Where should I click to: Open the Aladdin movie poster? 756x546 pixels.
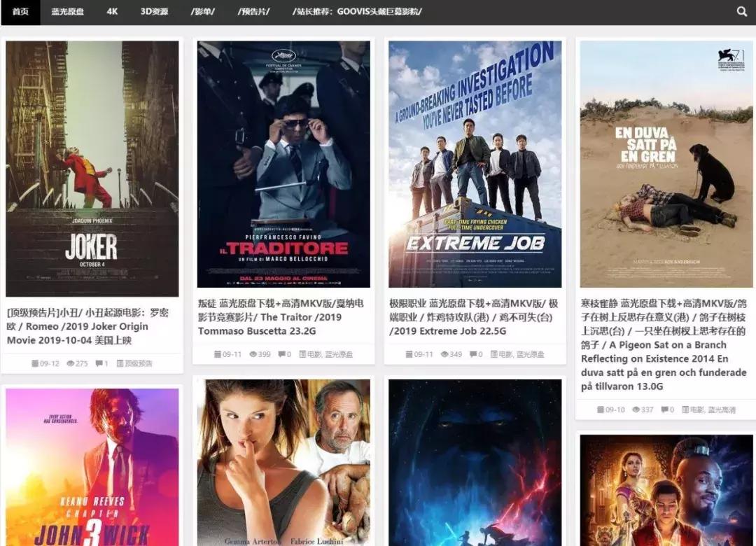[666, 490]
